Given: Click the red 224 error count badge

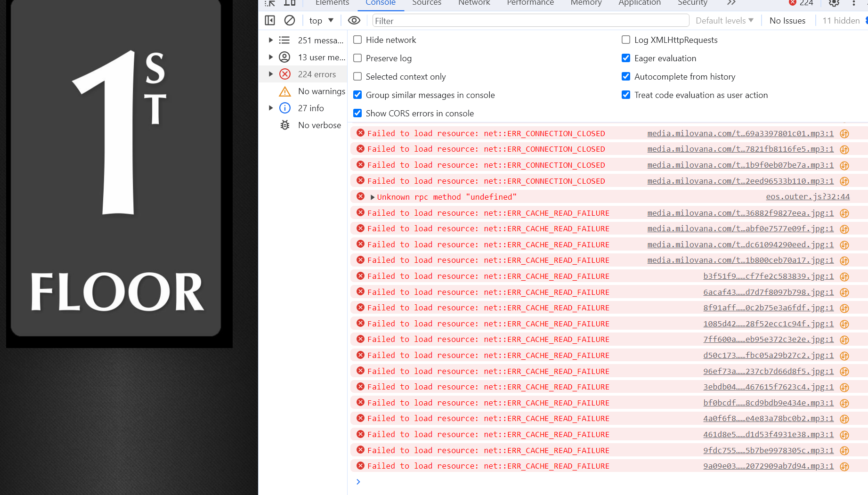Looking at the screenshot, I should tap(801, 3).
